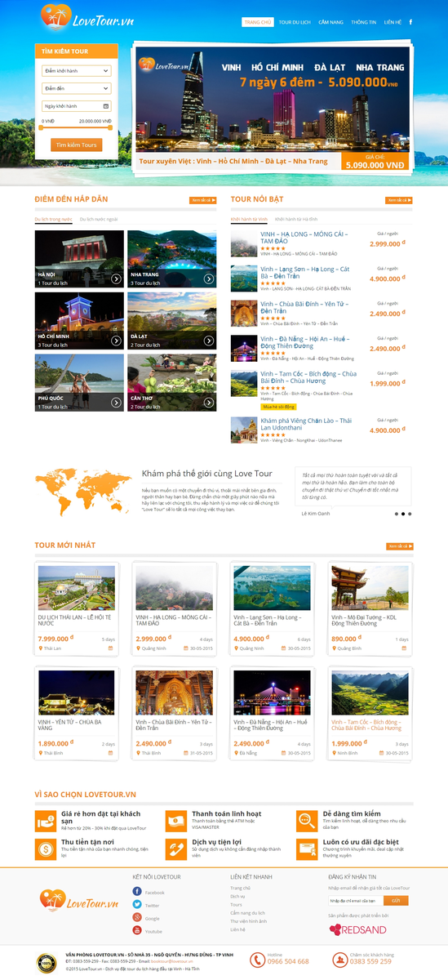
Task: Open Thông tin menu item
Action: click(364, 23)
